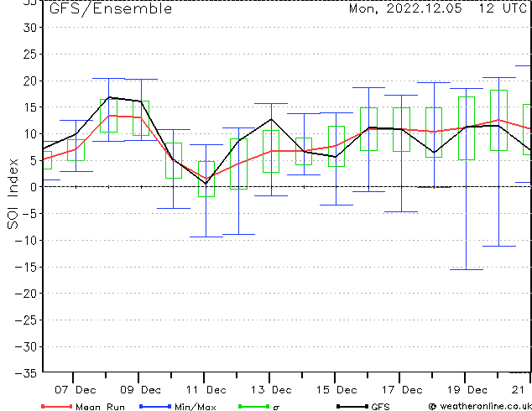Click the 'GFS/Ensemble' chart title
This screenshot has height=411, width=532.
coord(111,8)
